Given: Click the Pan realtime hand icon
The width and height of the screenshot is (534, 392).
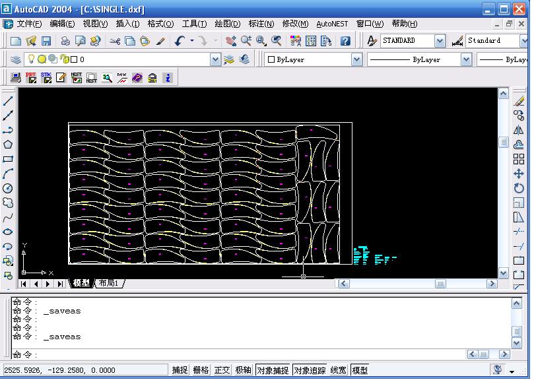Looking at the screenshot, I should pyautogui.click(x=231, y=41).
